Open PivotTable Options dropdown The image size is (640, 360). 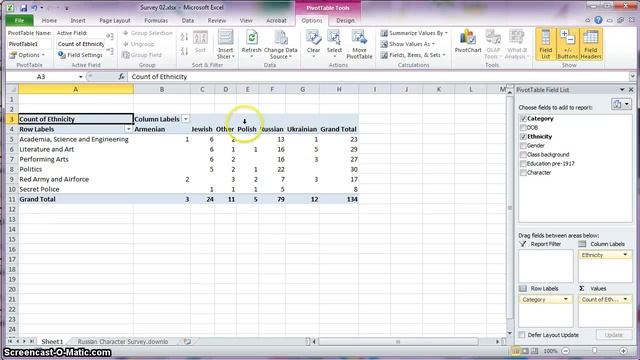27,55
